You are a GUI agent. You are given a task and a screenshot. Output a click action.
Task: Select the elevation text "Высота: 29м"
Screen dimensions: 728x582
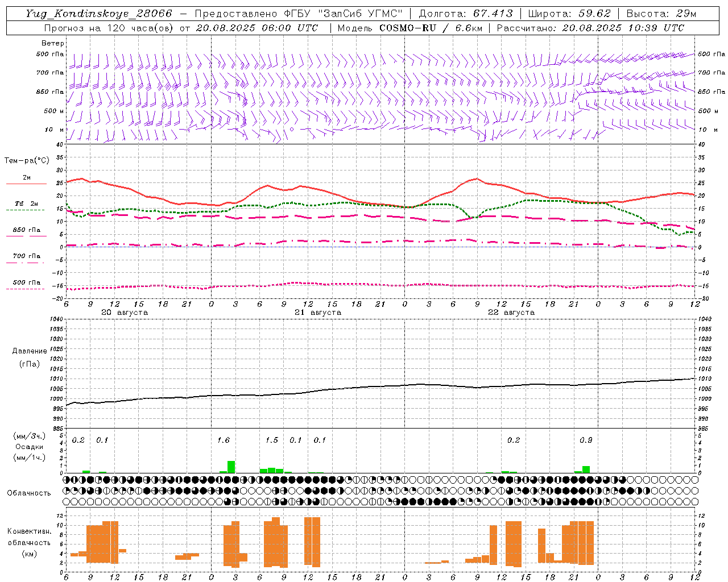[x=661, y=14]
